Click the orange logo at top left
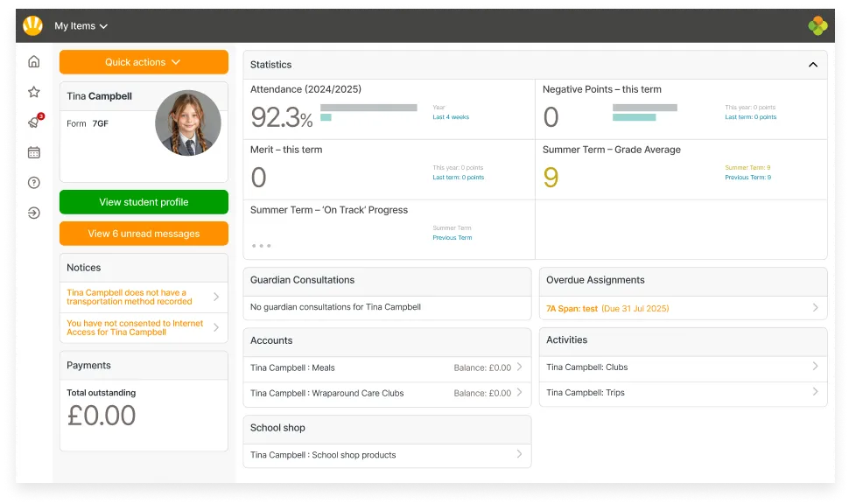Viewport: 849px width, 504px height. [x=32, y=26]
